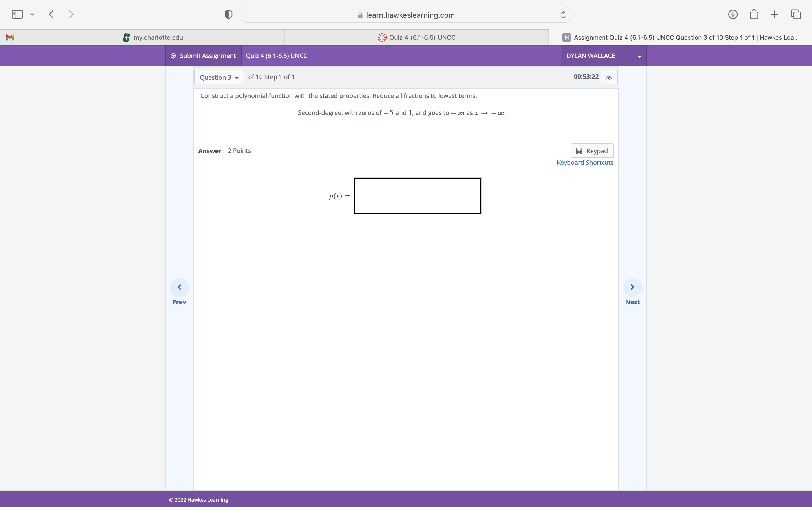Click the browser back arrow

tap(51, 14)
